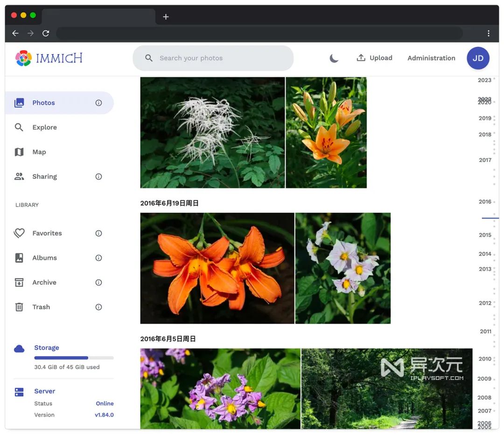This screenshot has width=504, height=434.
Task: Click the Favorites heart icon
Action: (19, 233)
